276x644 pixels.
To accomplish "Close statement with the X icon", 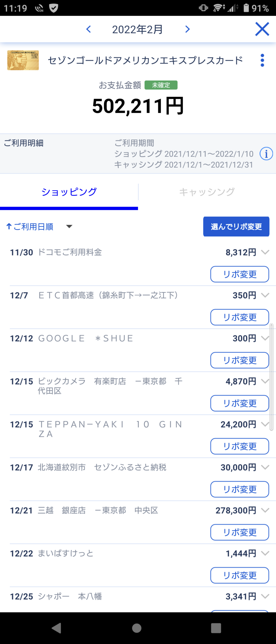I will [x=262, y=29].
